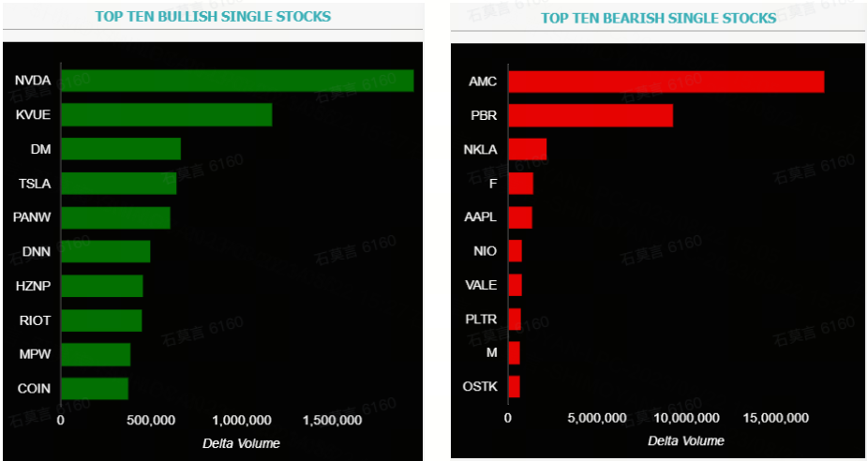Click the NKLA red bar
Screen dimensions: 868x461
[x=527, y=149]
